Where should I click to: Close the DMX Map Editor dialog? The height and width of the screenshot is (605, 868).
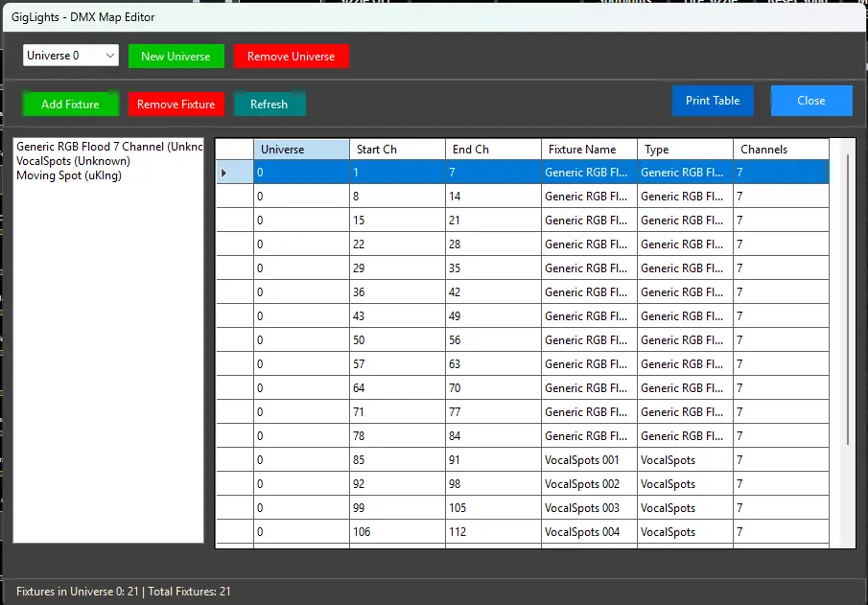pyautogui.click(x=810, y=101)
